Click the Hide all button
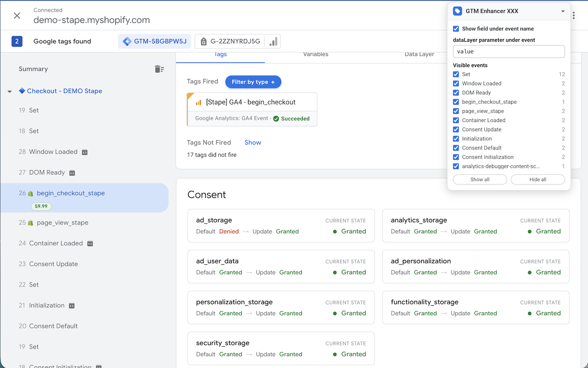The height and width of the screenshot is (368, 588). 538,179
